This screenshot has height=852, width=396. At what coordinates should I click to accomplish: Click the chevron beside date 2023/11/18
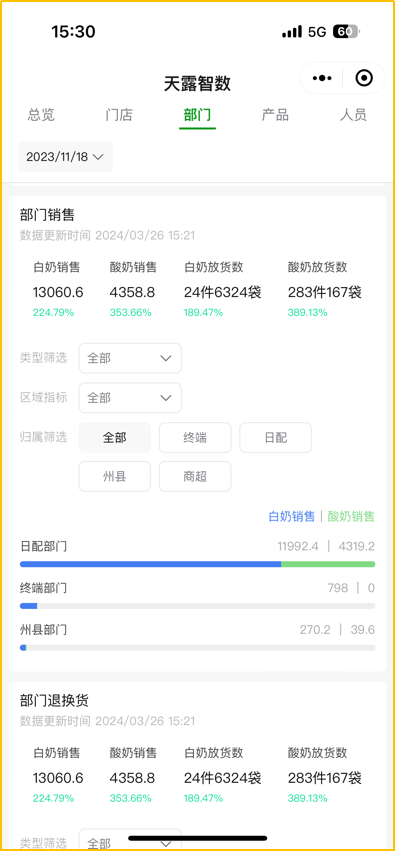point(98,157)
